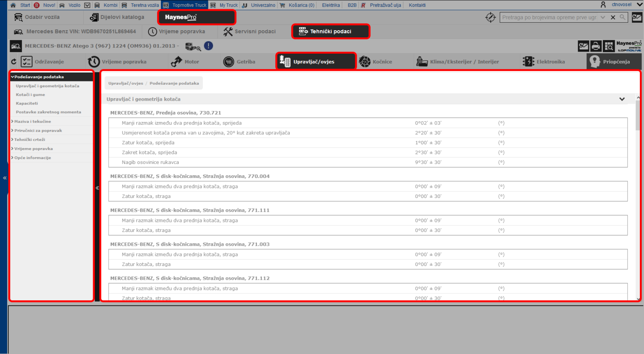Open the Priopćenja messages tab
The width and height of the screenshot is (644, 354).
[x=614, y=62]
